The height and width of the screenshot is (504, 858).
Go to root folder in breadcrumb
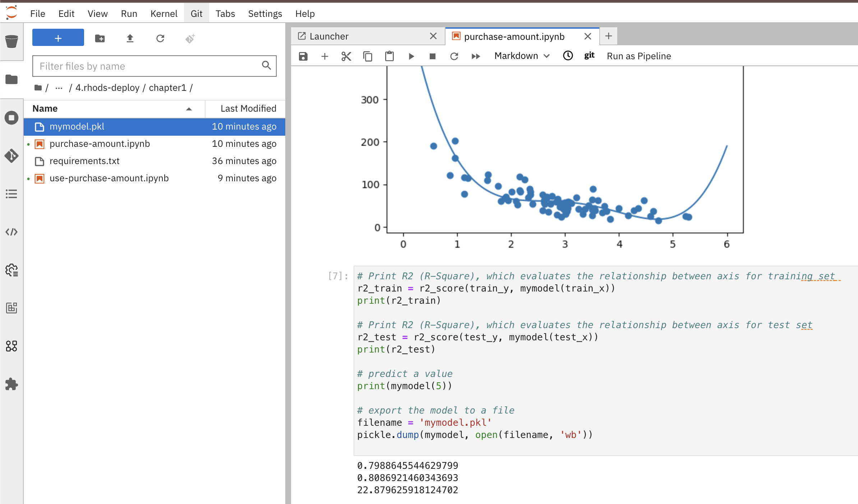(38, 88)
